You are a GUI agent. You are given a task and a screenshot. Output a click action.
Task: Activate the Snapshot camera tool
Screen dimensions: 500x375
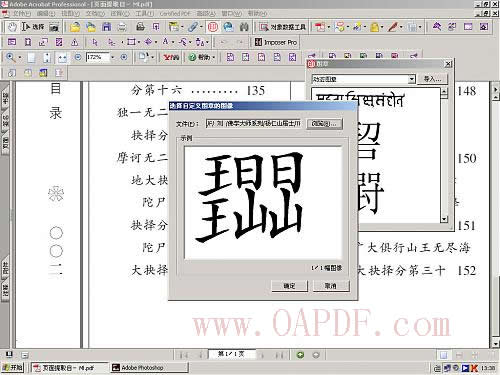tap(54, 27)
